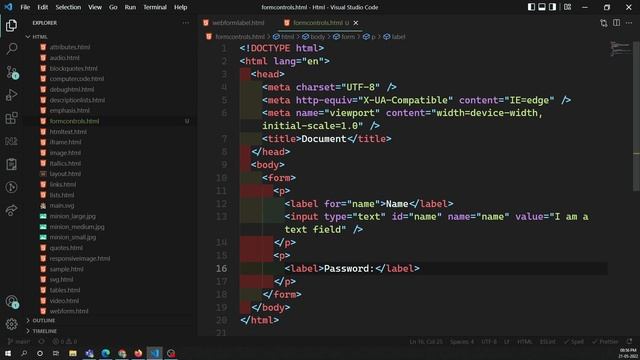
Task: Open the Run and Debug view
Action: (11, 95)
